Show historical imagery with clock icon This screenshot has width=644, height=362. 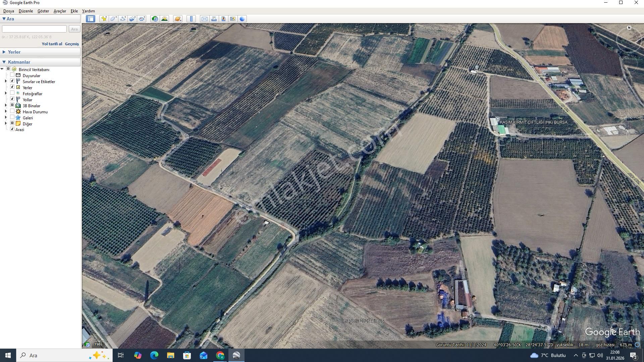(x=155, y=19)
